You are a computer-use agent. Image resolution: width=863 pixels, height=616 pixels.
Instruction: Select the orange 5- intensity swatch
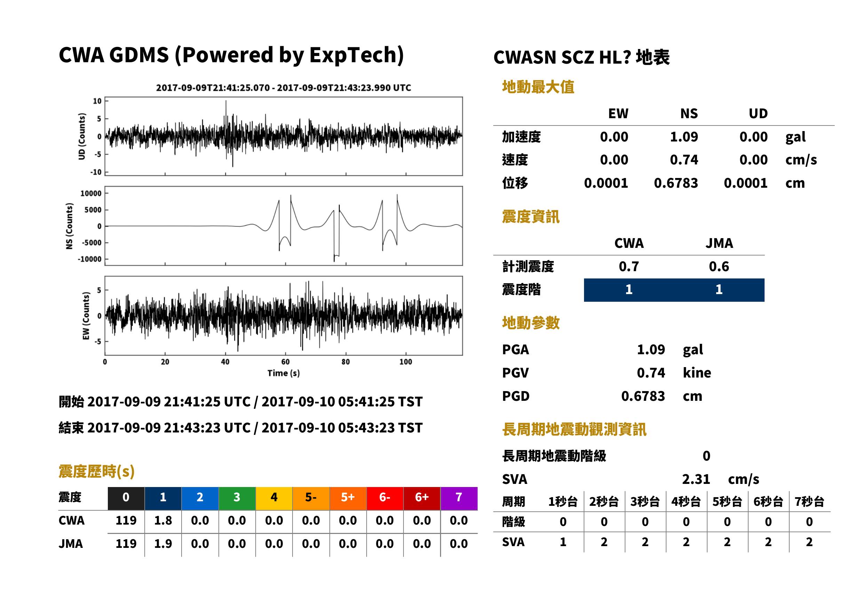[x=311, y=499]
